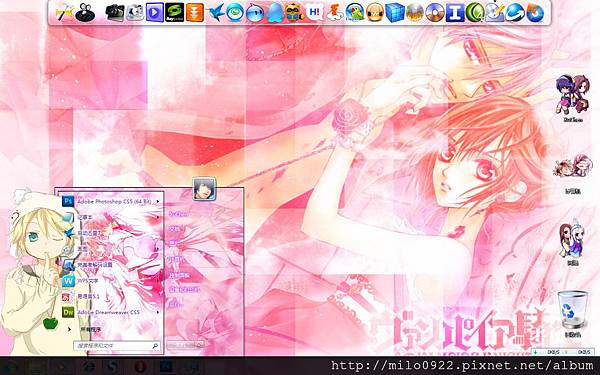Click the search magnifier in Start menu
The image size is (600, 375).
pyautogui.click(x=155, y=346)
